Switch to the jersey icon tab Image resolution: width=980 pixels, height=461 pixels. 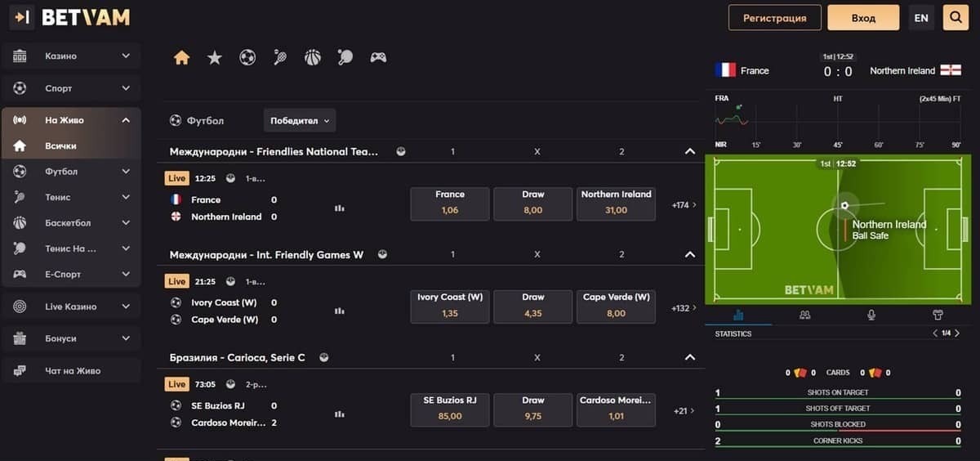coord(938,315)
